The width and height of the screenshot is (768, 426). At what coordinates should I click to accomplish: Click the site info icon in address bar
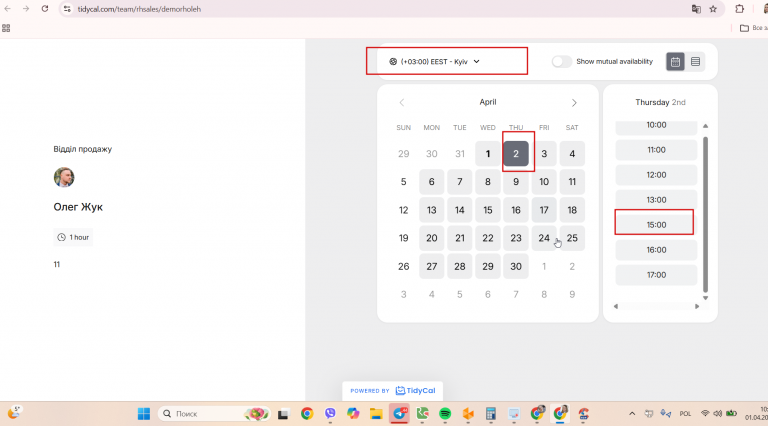point(67,9)
